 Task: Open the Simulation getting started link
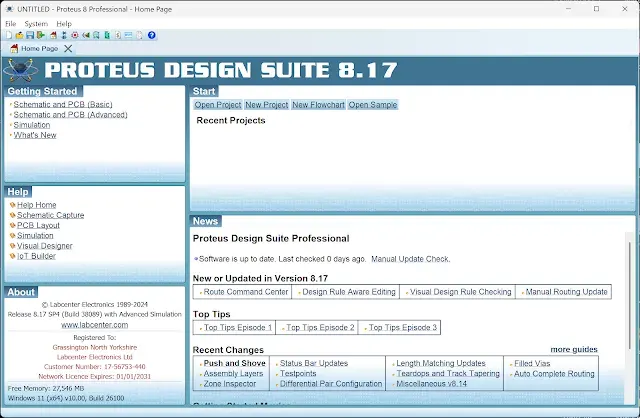[32, 125]
